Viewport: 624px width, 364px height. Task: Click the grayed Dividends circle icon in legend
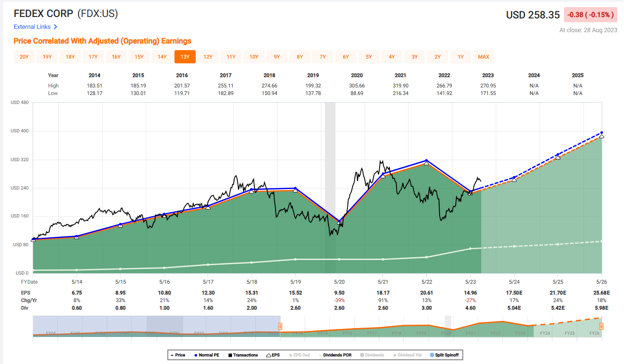click(x=362, y=355)
